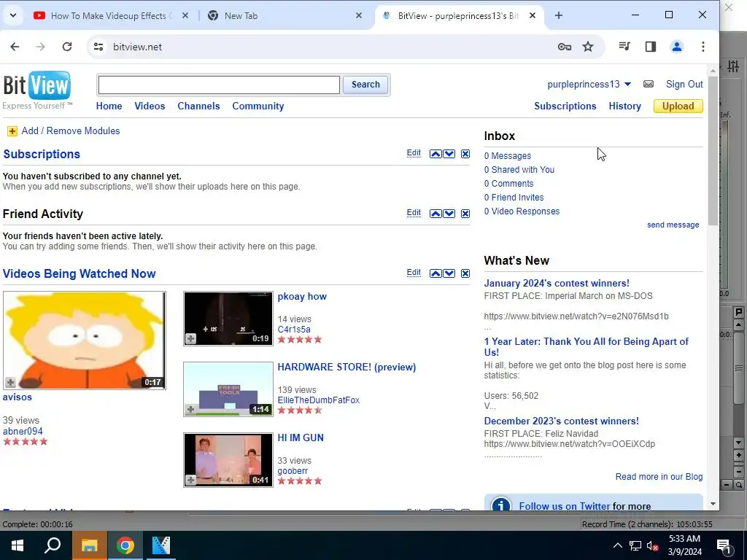Image resolution: width=747 pixels, height=560 pixels.
Task: Edit the Friend Activity module
Action: [414, 213]
